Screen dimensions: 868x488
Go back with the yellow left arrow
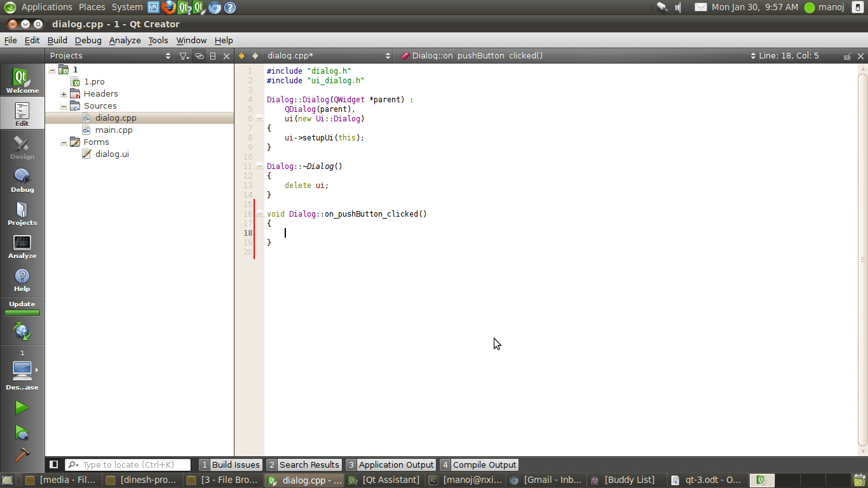click(x=241, y=56)
